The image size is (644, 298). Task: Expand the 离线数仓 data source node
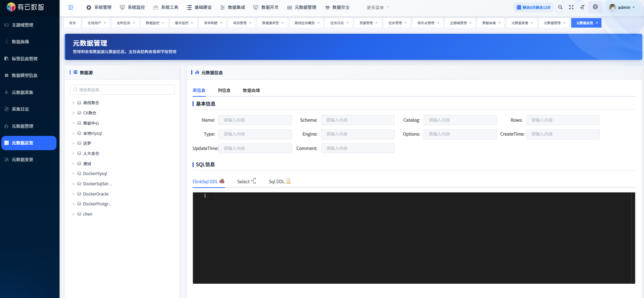pos(73,103)
